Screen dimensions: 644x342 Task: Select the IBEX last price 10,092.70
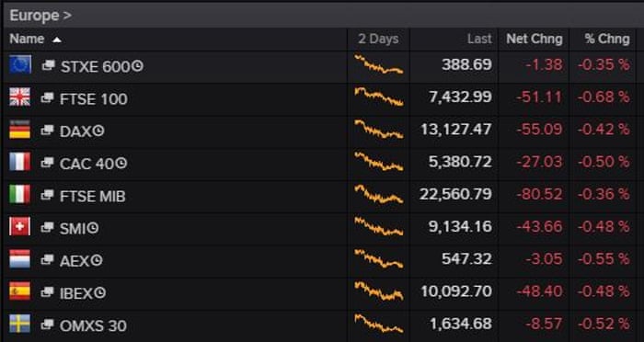[x=456, y=291]
